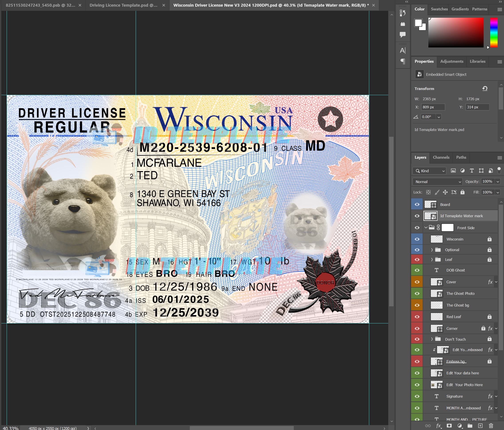Filter layers by shape layers icon
This screenshot has width=504, height=430.
(x=481, y=171)
